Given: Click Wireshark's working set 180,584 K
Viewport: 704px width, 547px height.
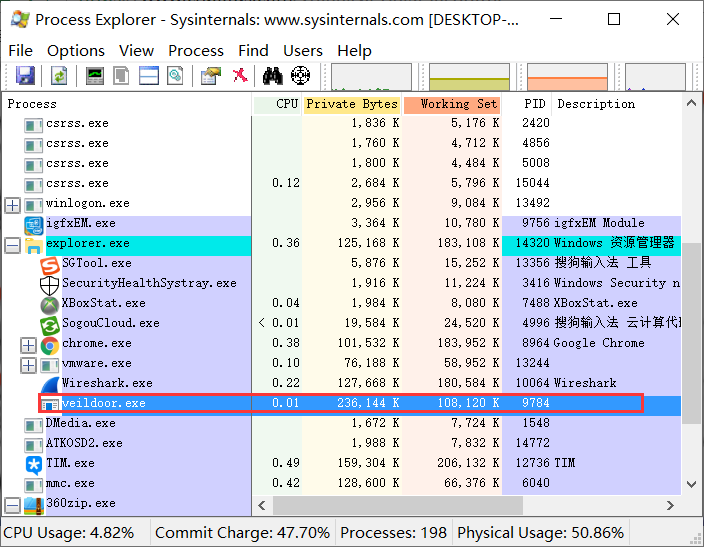Looking at the screenshot, I should point(468,383).
